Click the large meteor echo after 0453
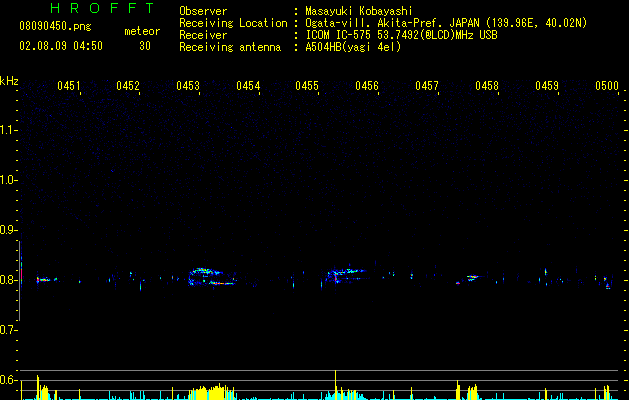Screen dimensions: 629x400 (x=212, y=277)
